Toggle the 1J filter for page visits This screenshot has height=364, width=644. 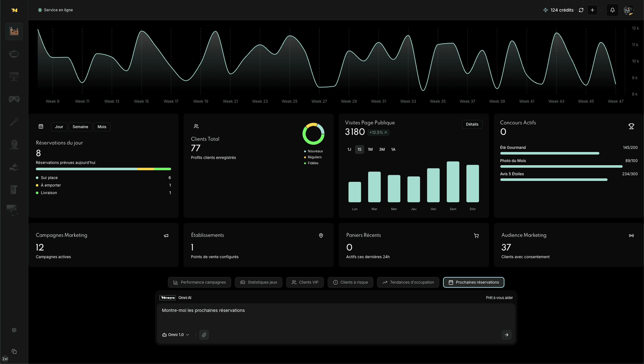click(x=349, y=149)
